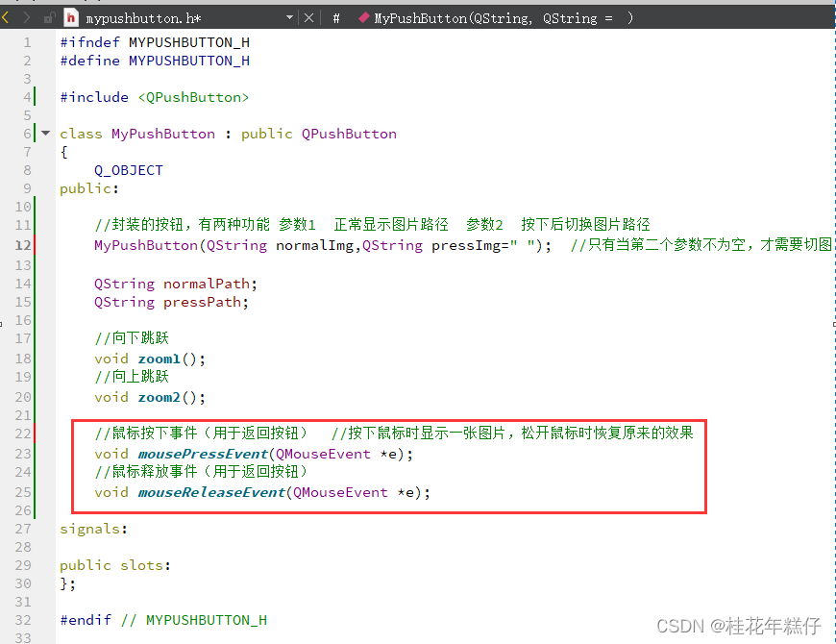The width and height of the screenshot is (836, 644).
Task: Click QMouseEvent type on line 25
Action: [x=340, y=492]
